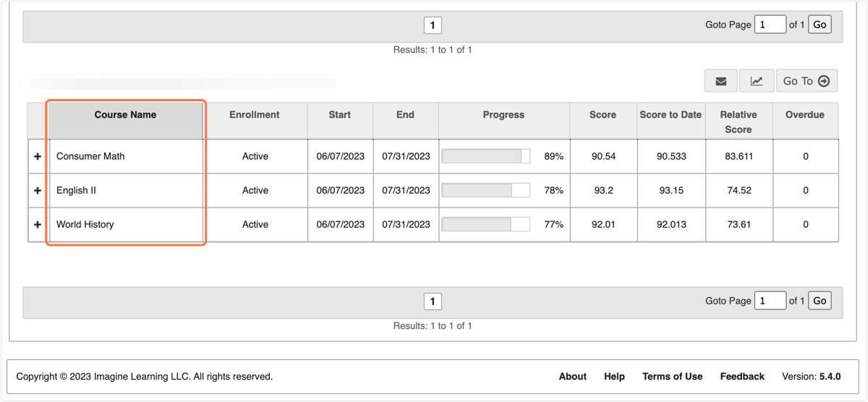
Task: Sort by Enrollment column header
Action: pyautogui.click(x=255, y=121)
